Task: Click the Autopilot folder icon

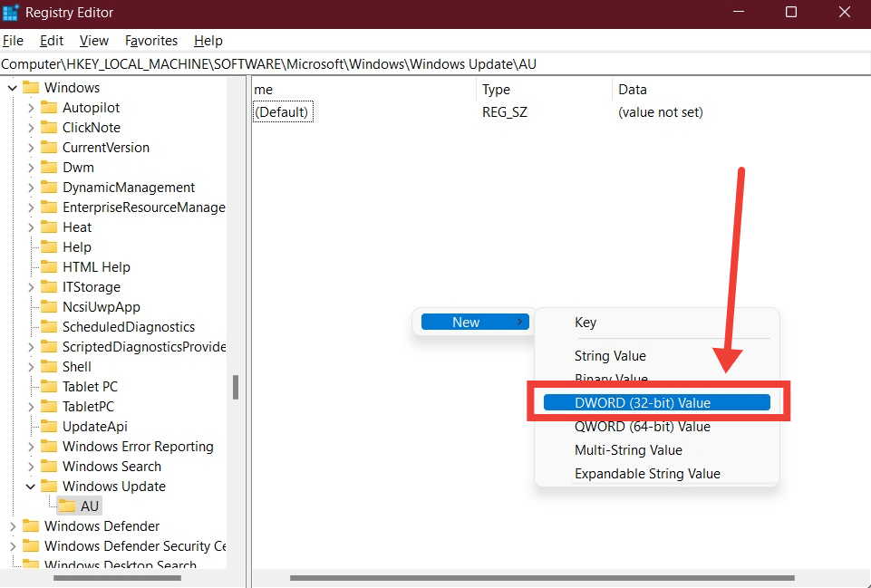Action: 48,108
